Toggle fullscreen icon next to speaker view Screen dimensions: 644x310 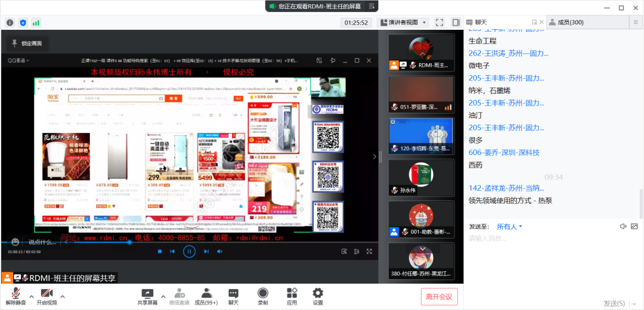(439, 23)
